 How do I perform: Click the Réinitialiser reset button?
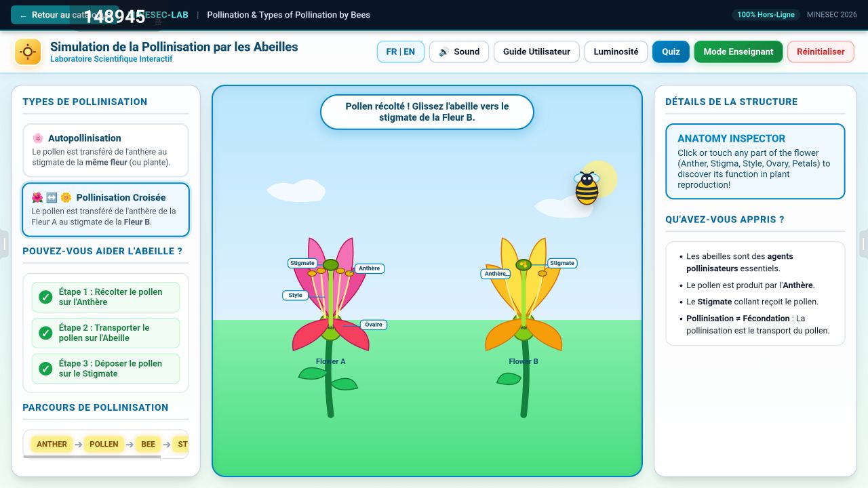coord(821,52)
